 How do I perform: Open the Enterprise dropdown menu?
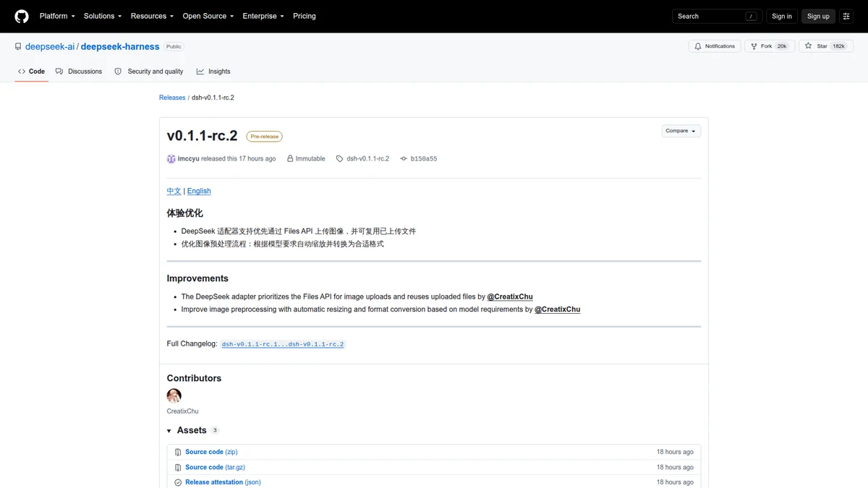263,16
